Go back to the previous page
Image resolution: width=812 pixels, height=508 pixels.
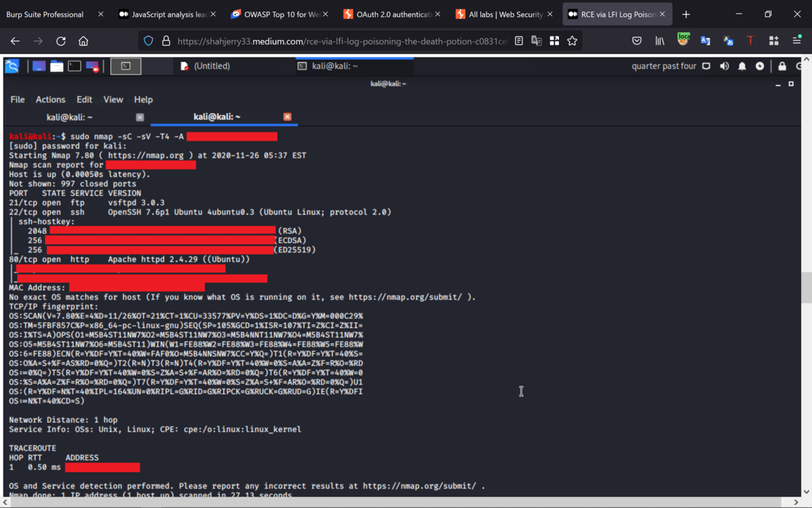(15, 41)
